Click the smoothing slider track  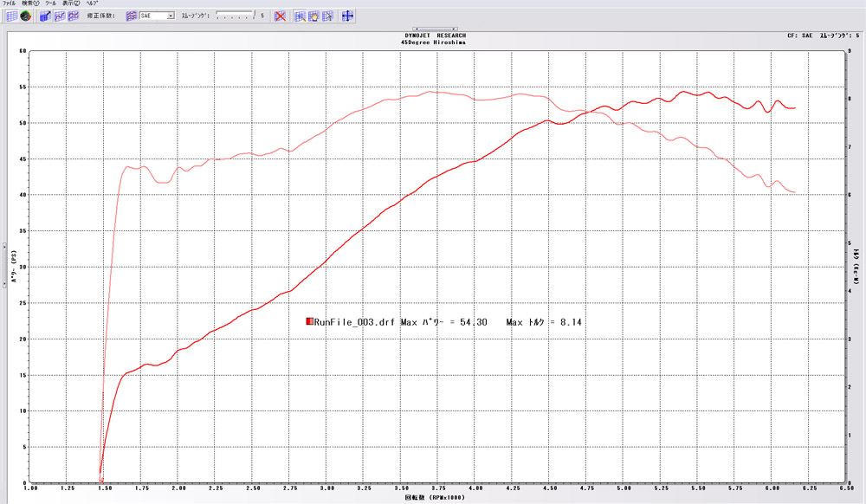[234, 16]
